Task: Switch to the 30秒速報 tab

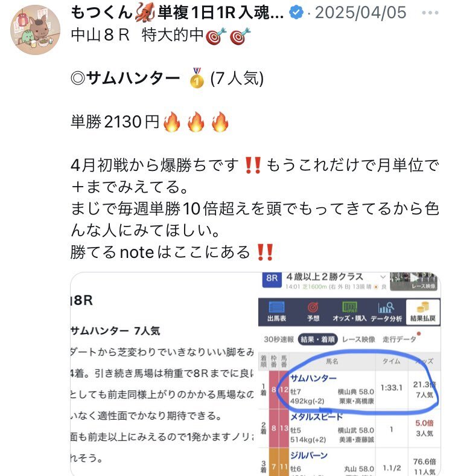Action: 279,339
